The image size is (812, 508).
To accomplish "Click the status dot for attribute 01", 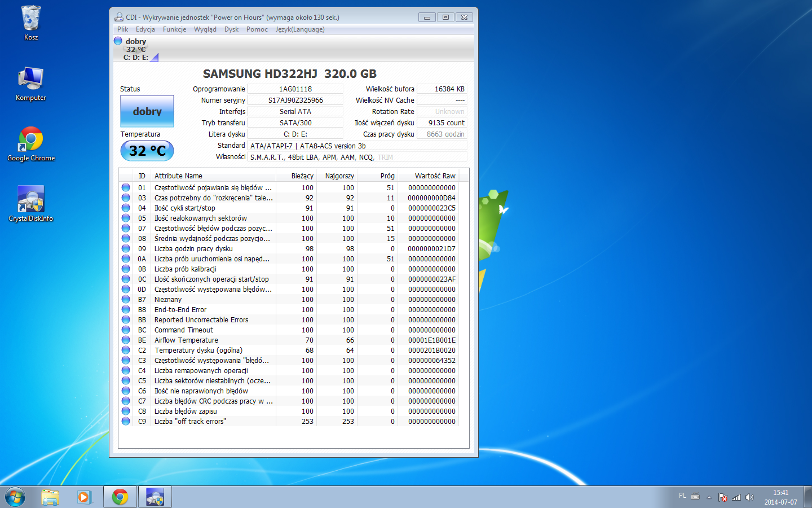I will 126,187.
